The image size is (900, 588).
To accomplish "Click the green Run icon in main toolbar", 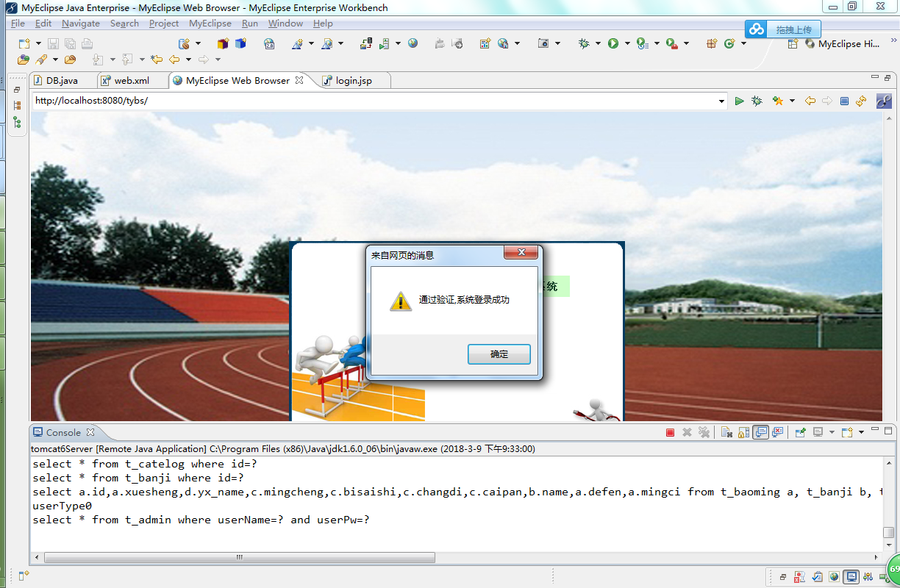I will (x=613, y=43).
